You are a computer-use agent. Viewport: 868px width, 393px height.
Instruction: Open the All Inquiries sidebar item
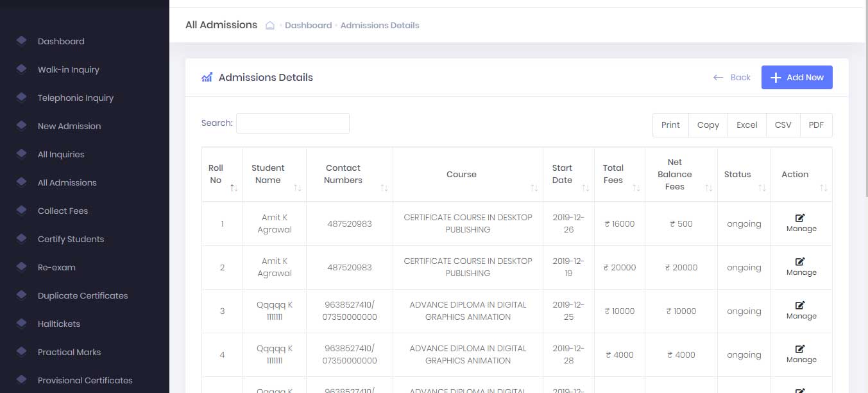point(61,154)
